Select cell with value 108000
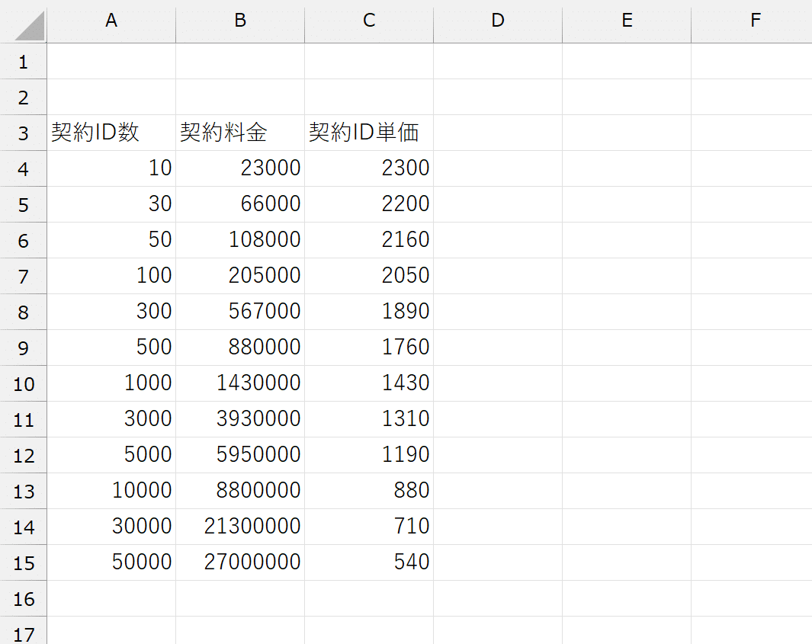The width and height of the screenshot is (812, 644). tap(240, 240)
